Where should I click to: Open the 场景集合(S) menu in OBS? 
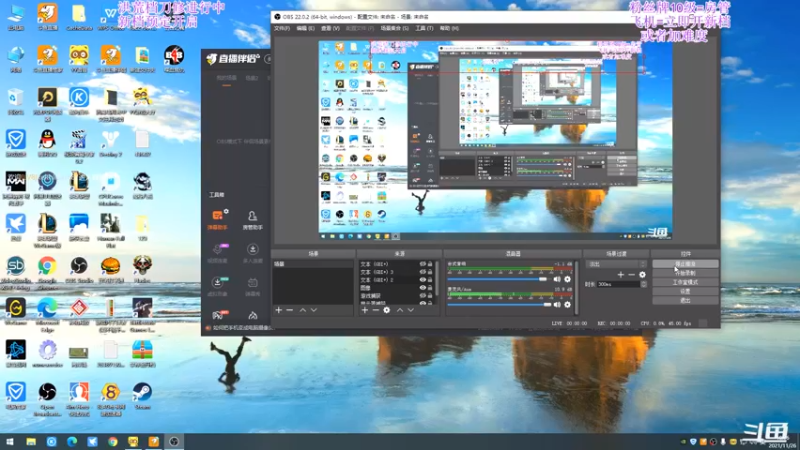pos(394,29)
